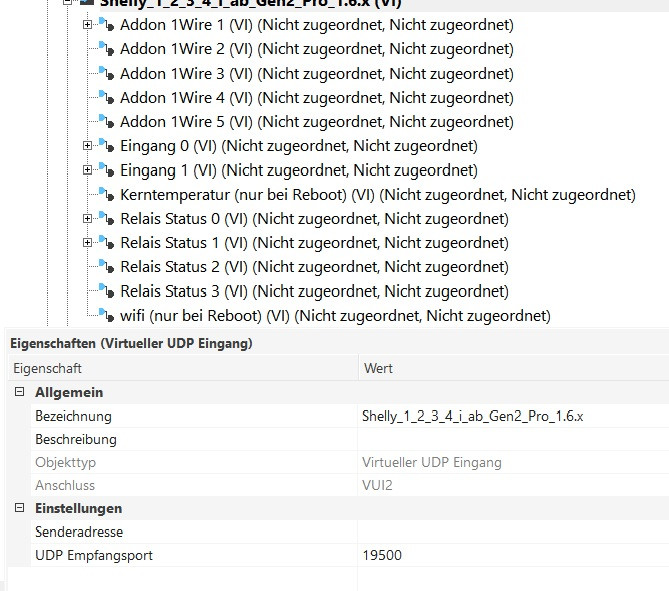Click the Relais Status 3 icon
The width and height of the screenshot is (669, 591).
tap(107, 291)
